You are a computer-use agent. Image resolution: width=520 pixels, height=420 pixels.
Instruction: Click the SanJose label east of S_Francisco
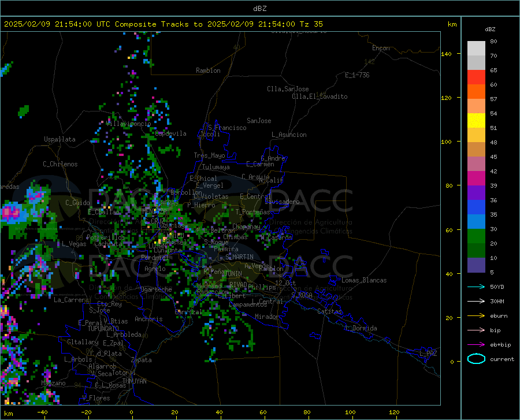[259, 121]
